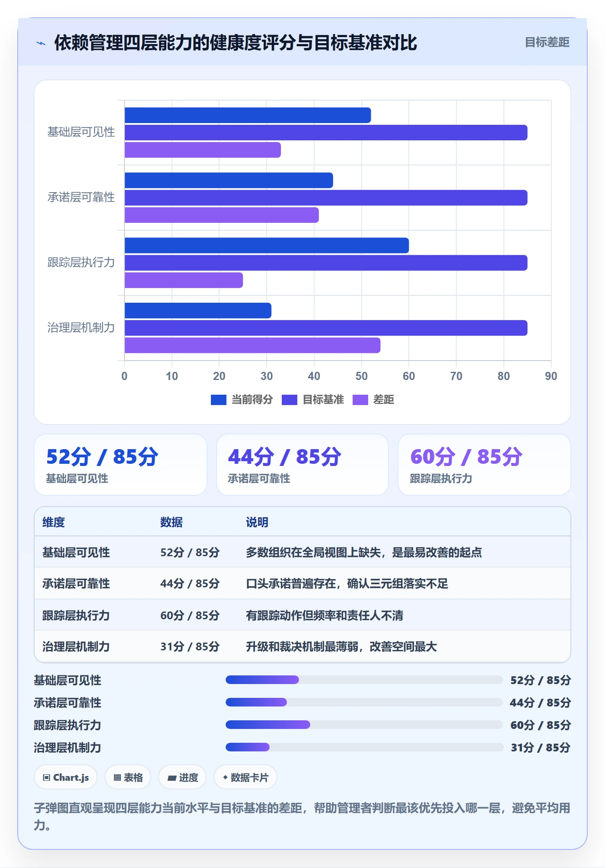Select the 数据卡片 tag chip
Screen dimensions: 605x868
(x=245, y=777)
